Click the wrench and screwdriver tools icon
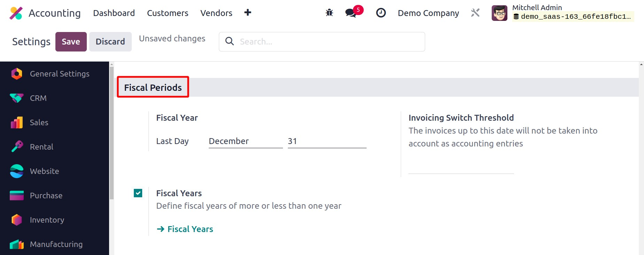644x255 pixels. pyautogui.click(x=475, y=13)
